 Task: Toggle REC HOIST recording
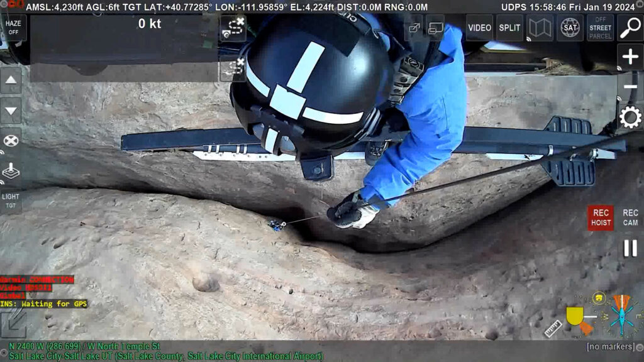pyautogui.click(x=601, y=217)
